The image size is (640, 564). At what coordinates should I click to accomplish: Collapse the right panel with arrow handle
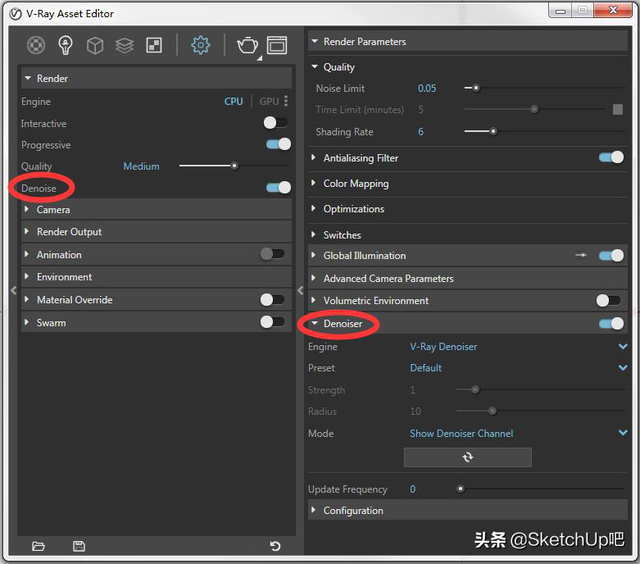point(300,290)
